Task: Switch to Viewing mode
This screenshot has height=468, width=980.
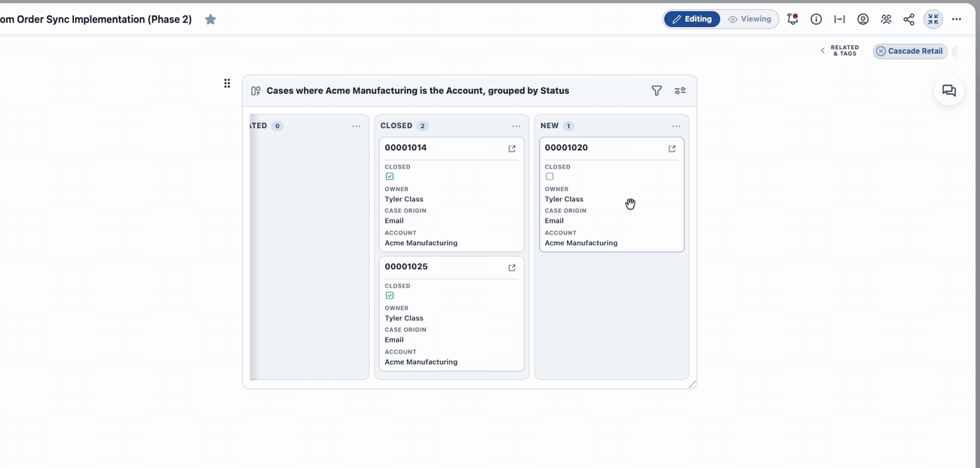Action: tap(749, 19)
